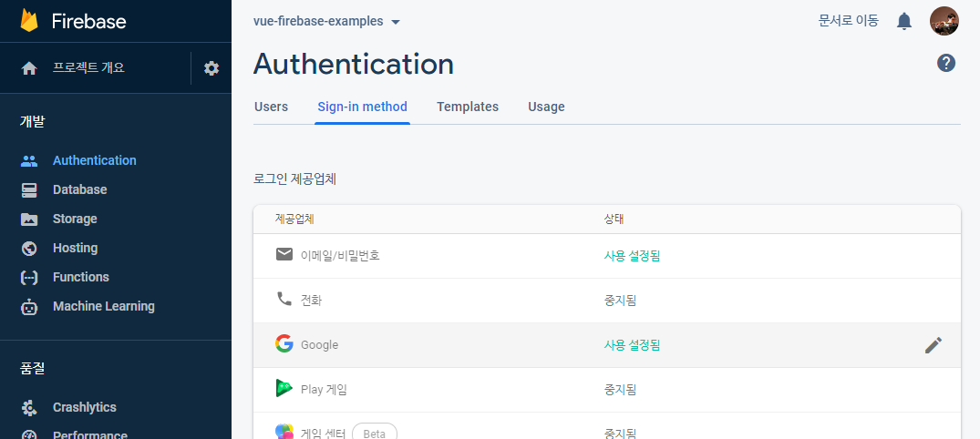Click the Play Games provider icon

(284, 388)
